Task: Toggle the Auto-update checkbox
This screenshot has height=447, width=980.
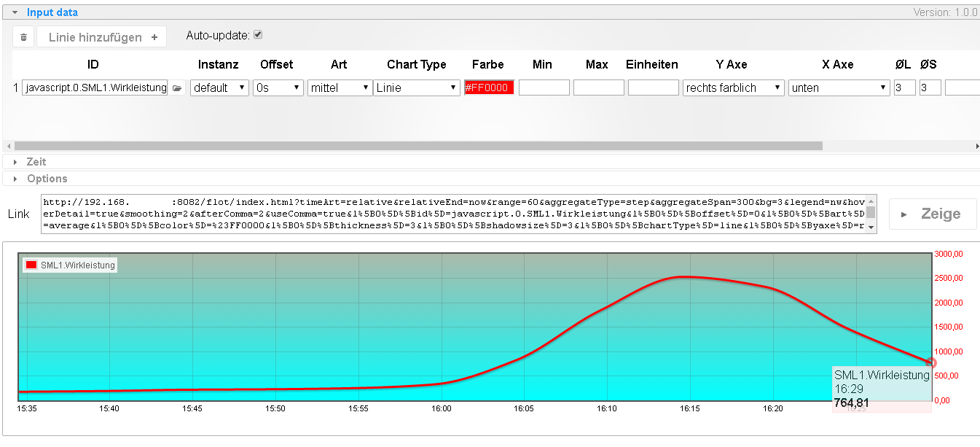Action: pyautogui.click(x=257, y=35)
